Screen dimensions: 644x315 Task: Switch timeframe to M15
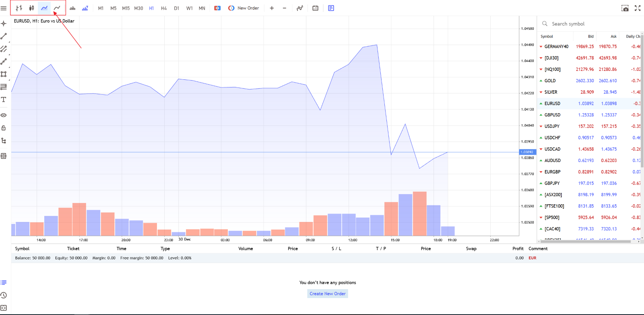[126, 8]
